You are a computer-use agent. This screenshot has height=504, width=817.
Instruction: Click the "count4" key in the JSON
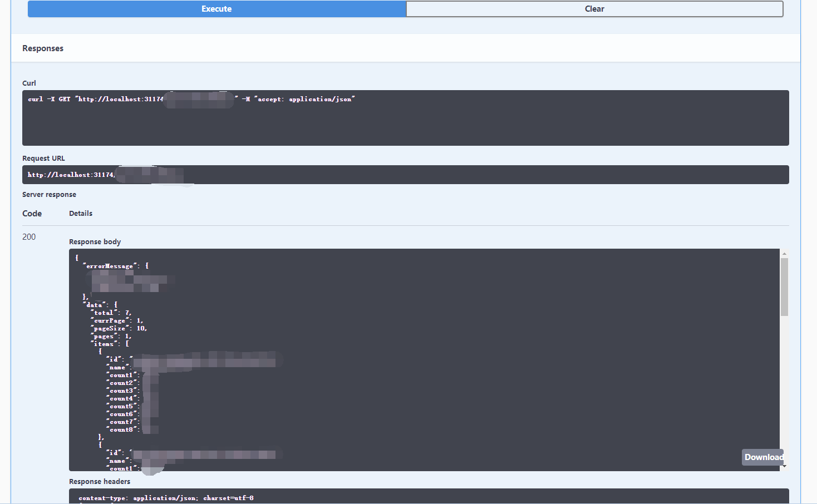point(121,398)
